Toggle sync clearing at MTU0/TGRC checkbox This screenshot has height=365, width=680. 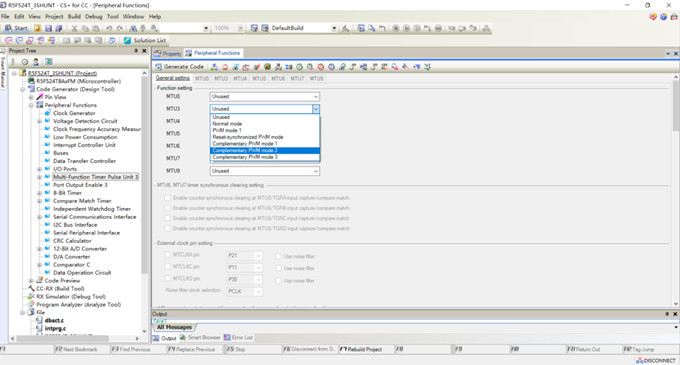(167, 218)
